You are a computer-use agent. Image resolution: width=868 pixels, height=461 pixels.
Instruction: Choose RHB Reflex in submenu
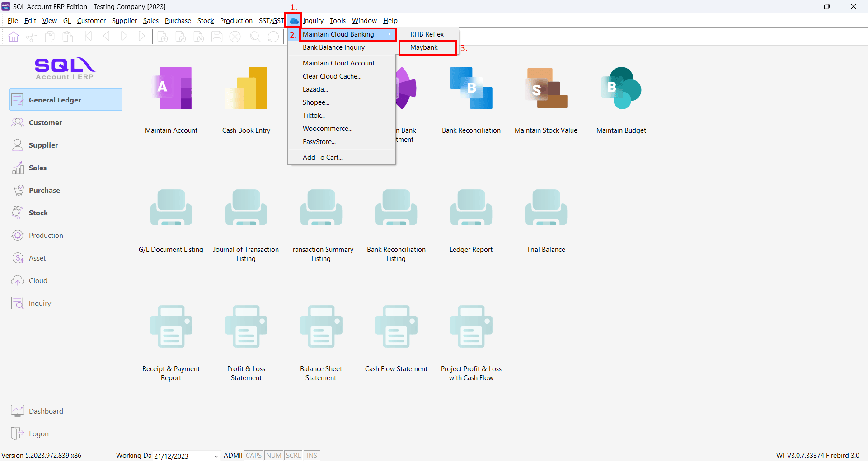pos(427,34)
